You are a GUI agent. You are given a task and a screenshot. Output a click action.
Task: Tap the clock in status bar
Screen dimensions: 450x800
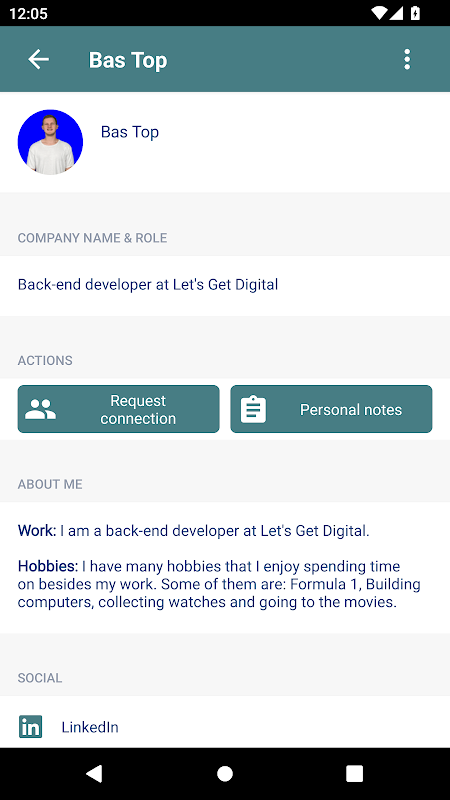29,13
